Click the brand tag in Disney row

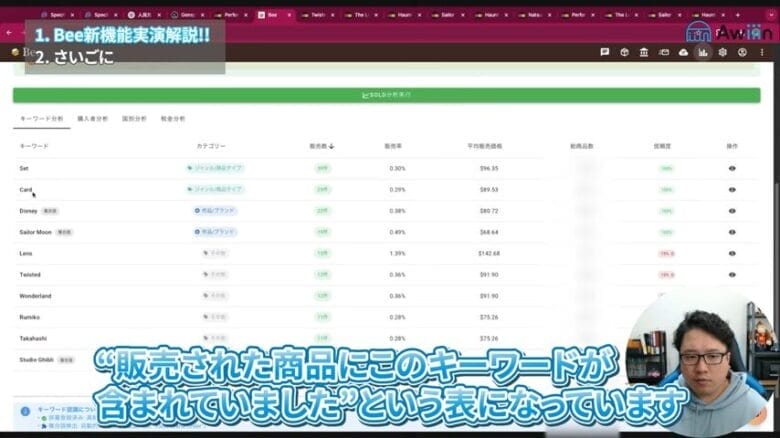[215, 211]
